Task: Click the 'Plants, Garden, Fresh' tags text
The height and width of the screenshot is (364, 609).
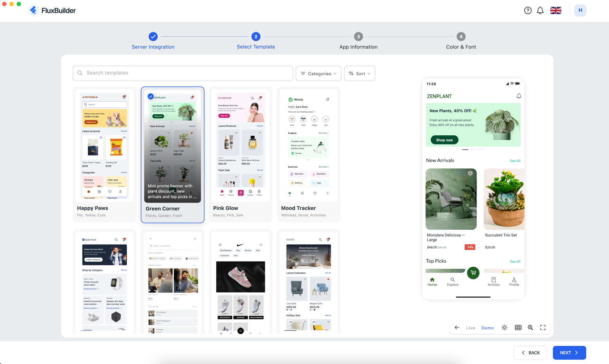Action: pyautogui.click(x=164, y=216)
